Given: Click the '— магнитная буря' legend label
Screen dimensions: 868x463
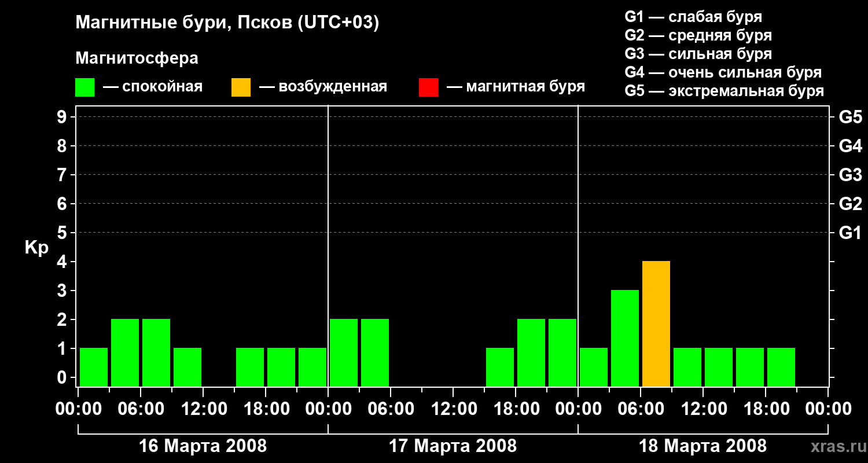Looking at the screenshot, I should tap(516, 87).
